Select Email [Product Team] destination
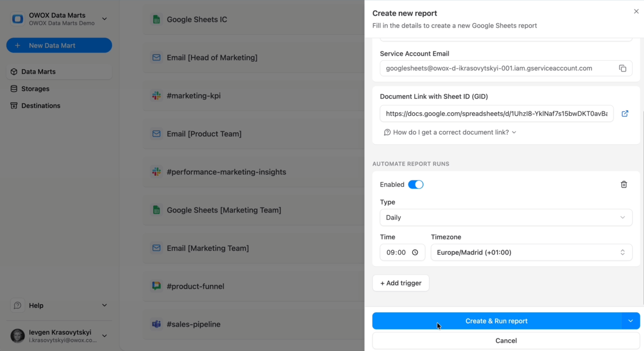The height and width of the screenshot is (351, 644). [x=254, y=134]
